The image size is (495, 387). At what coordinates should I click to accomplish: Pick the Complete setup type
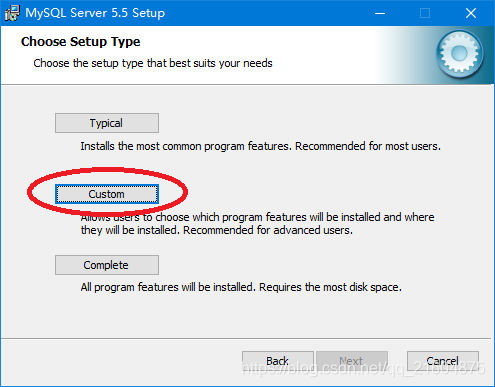pos(107,265)
